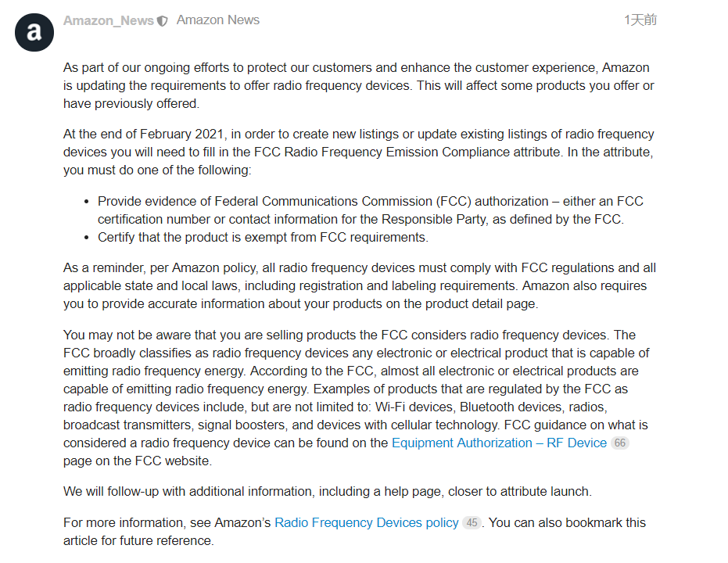Click the '1天前' post timestamp

click(x=640, y=20)
